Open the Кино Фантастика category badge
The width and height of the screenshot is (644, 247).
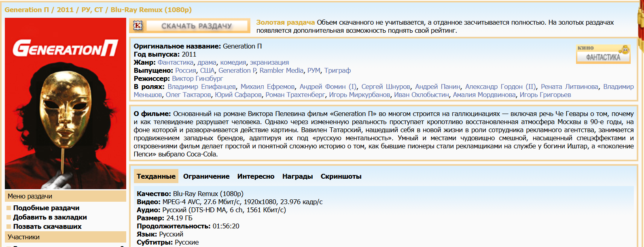(603, 54)
